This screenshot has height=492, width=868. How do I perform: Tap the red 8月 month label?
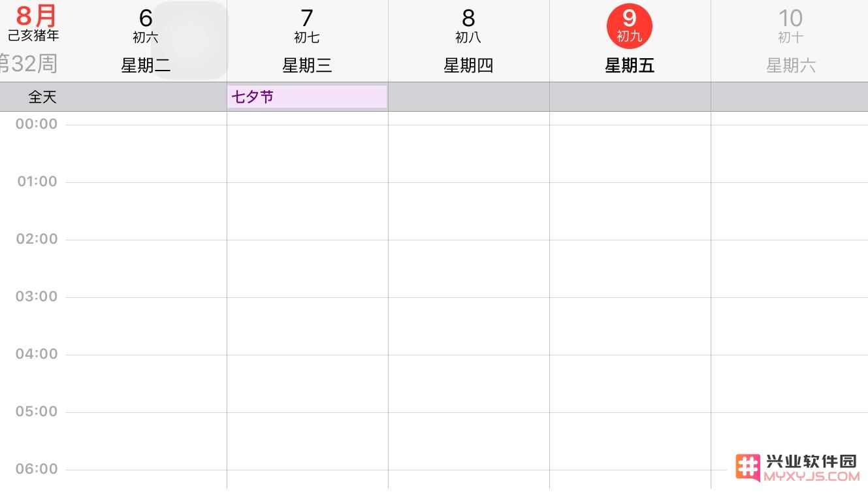(x=37, y=14)
